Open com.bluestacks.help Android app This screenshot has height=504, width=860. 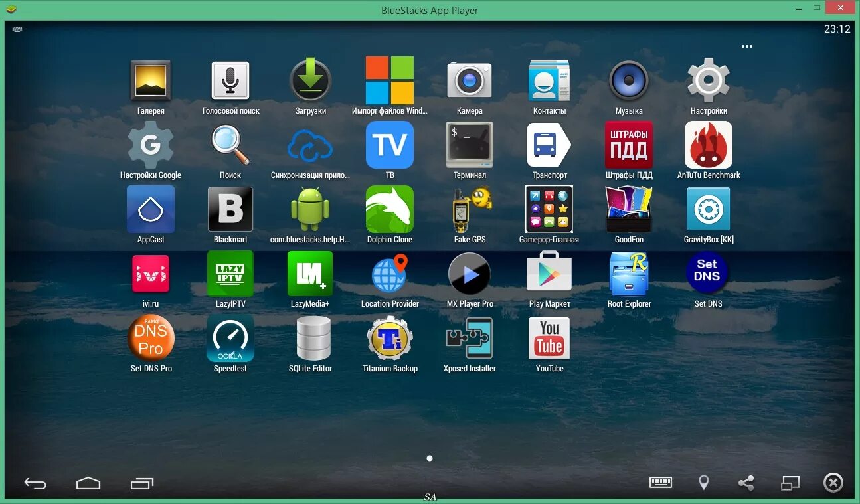[310, 209]
